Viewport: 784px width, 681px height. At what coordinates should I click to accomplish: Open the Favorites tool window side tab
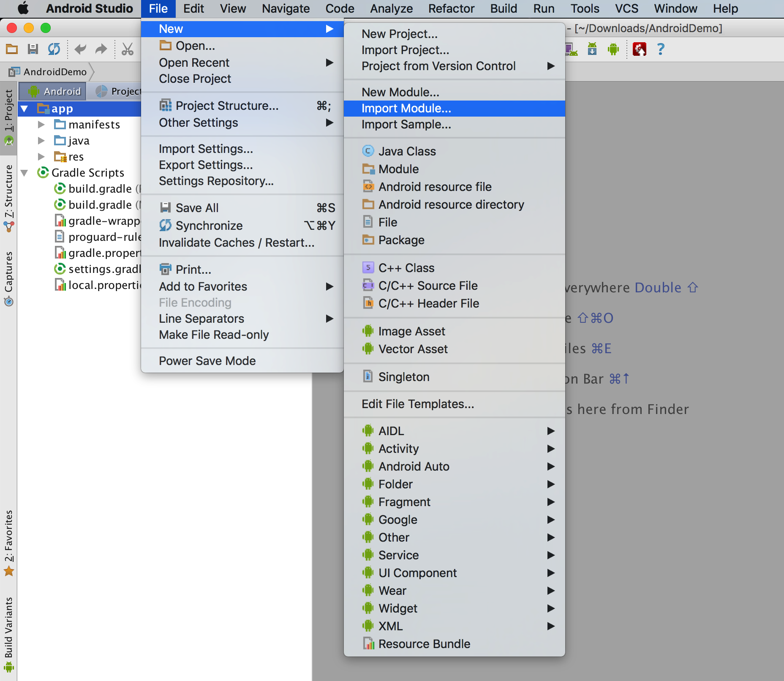(8, 543)
